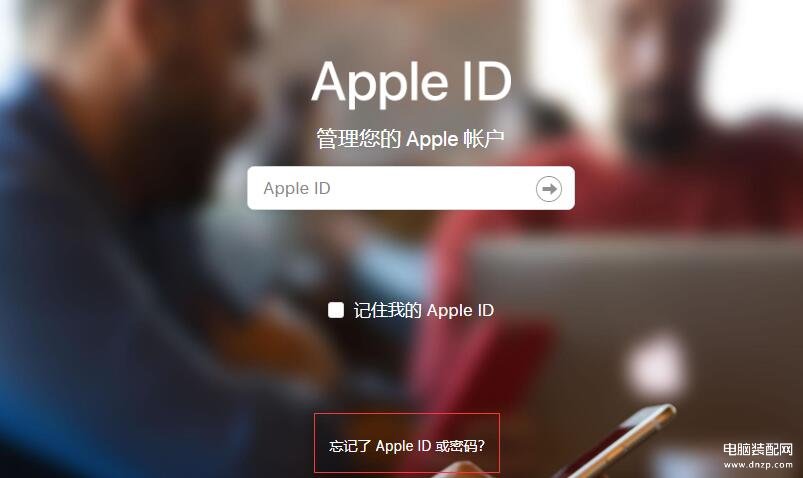Viewport: 803px width, 478px height.
Task: Submit the Apple ID with the arrow button
Action: pos(548,189)
